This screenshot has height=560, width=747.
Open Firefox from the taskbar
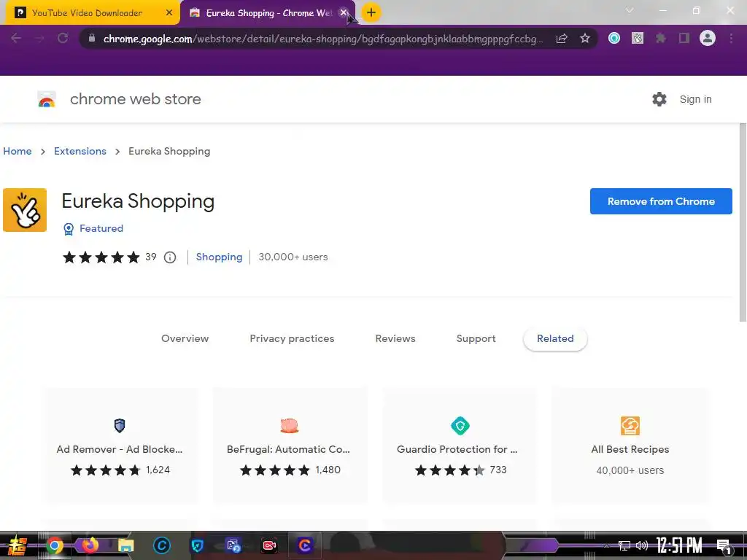(x=90, y=545)
